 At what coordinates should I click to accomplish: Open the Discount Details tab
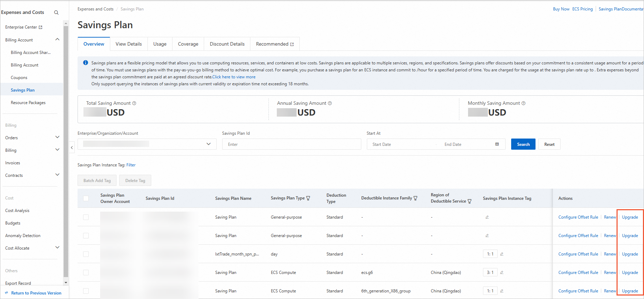click(x=227, y=44)
